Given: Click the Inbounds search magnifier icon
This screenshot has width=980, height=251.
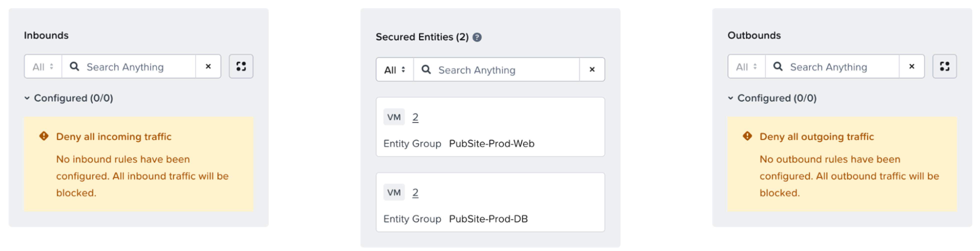Looking at the screenshot, I should click(x=74, y=66).
